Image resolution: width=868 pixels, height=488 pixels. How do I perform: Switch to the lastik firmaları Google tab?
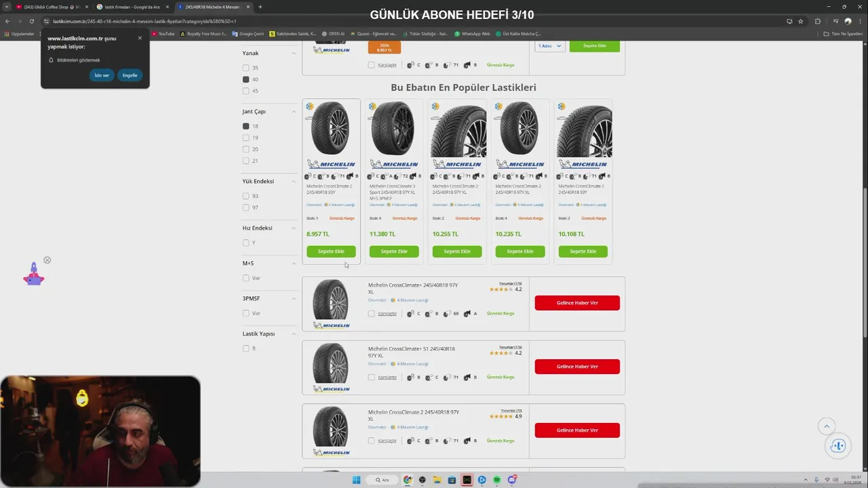132,7
